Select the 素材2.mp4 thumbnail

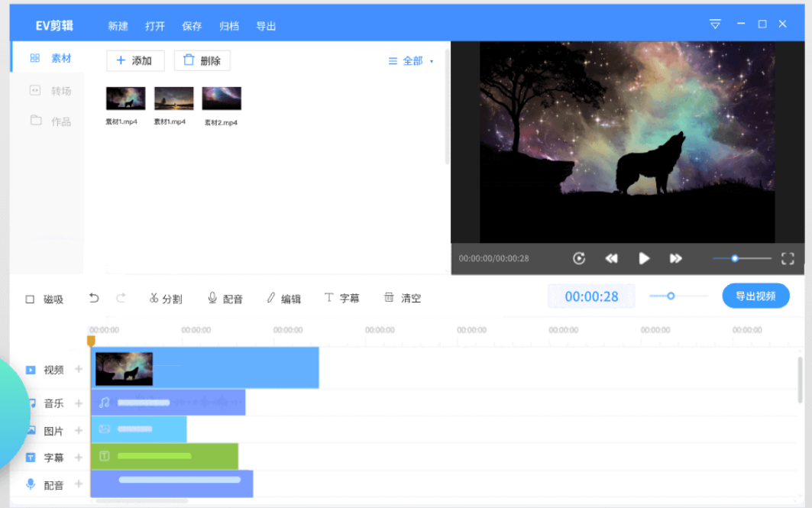click(222, 99)
